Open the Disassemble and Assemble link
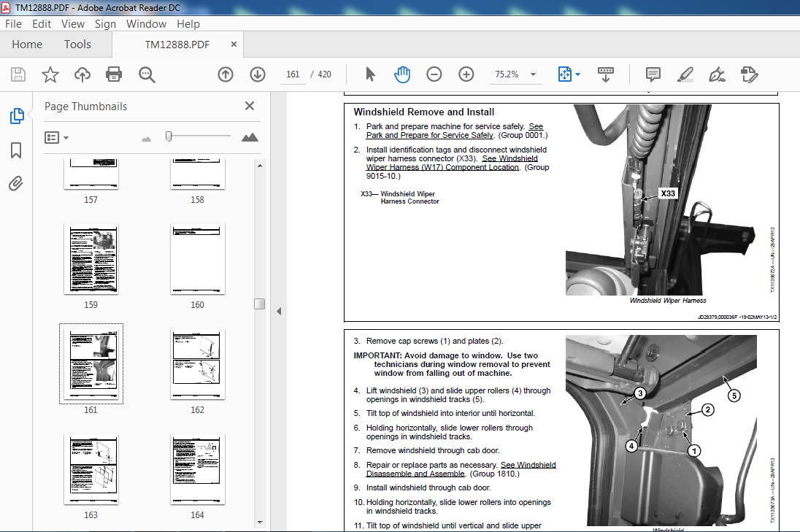Viewport: 800px width, 532px height. (415, 474)
